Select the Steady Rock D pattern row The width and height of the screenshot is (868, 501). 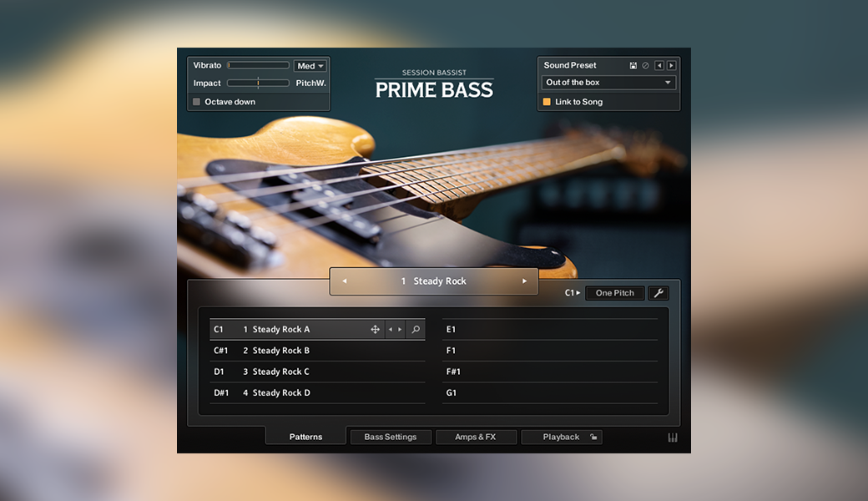tap(317, 392)
